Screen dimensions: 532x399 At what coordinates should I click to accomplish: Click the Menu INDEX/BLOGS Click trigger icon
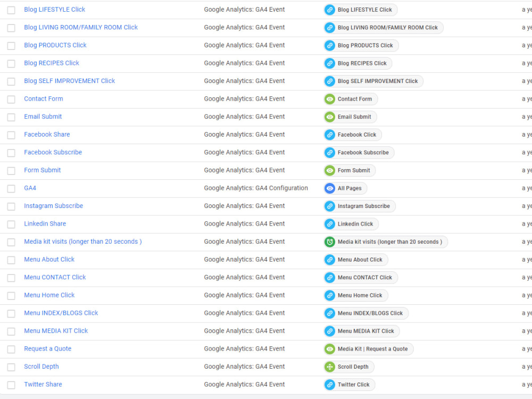[x=329, y=313]
